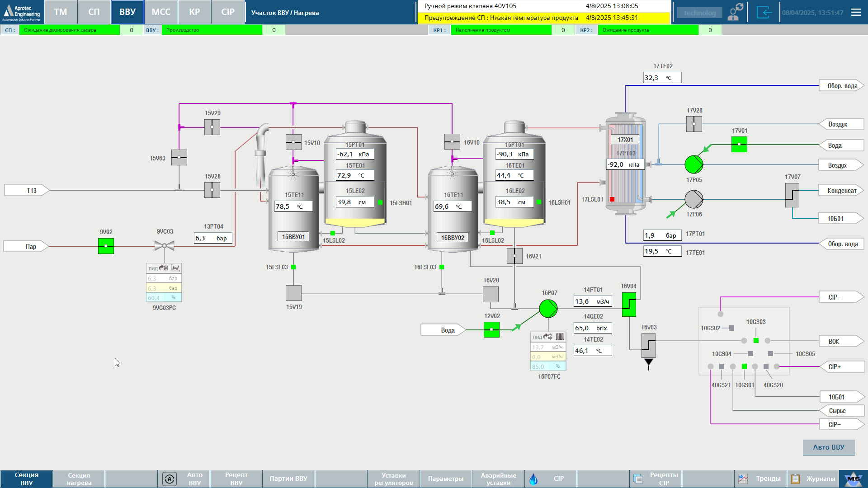This screenshot has width=868, height=488.
Task: Toggle water valve 12V02
Action: point(491,330)
